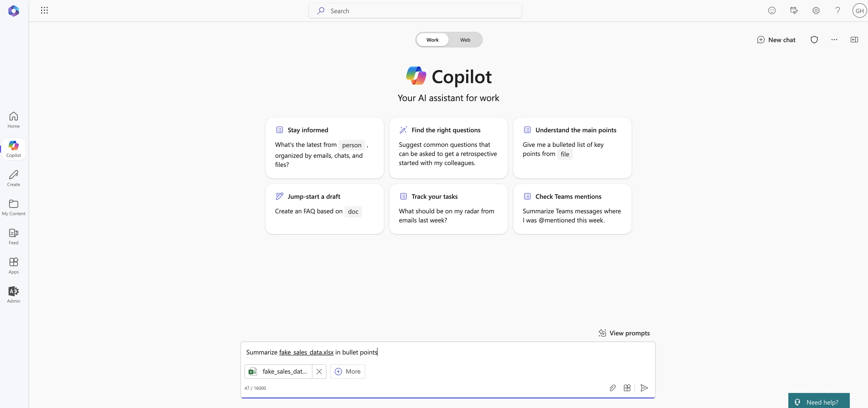Switch to Web mode toggle
Image resolution: width=868 pixels, height=408 pixels.
pyautogui.click(x=465, y=40)
